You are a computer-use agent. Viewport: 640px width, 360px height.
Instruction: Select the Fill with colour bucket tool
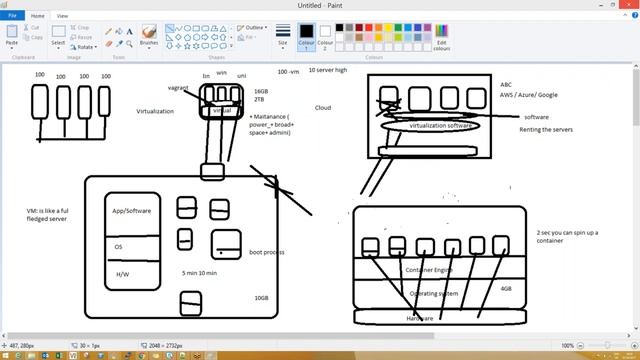click(x=119, y=31)
